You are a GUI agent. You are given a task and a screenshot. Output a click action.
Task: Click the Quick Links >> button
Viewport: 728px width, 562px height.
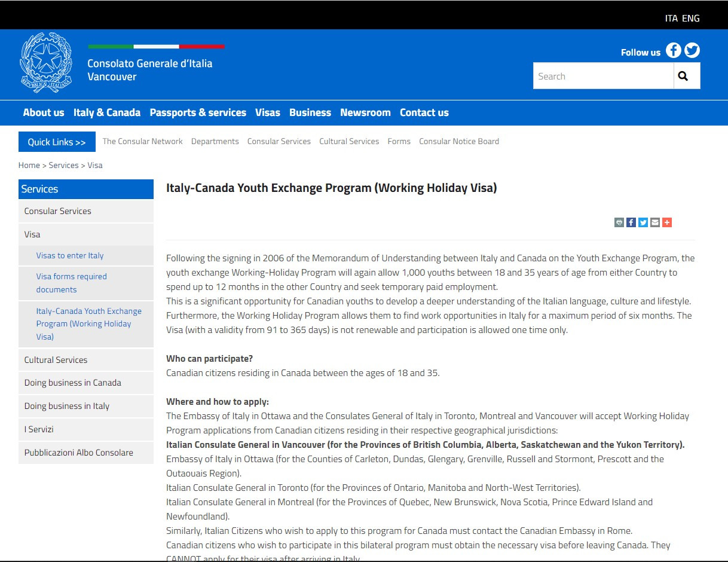pyautogui.click(x=57, y=142)
